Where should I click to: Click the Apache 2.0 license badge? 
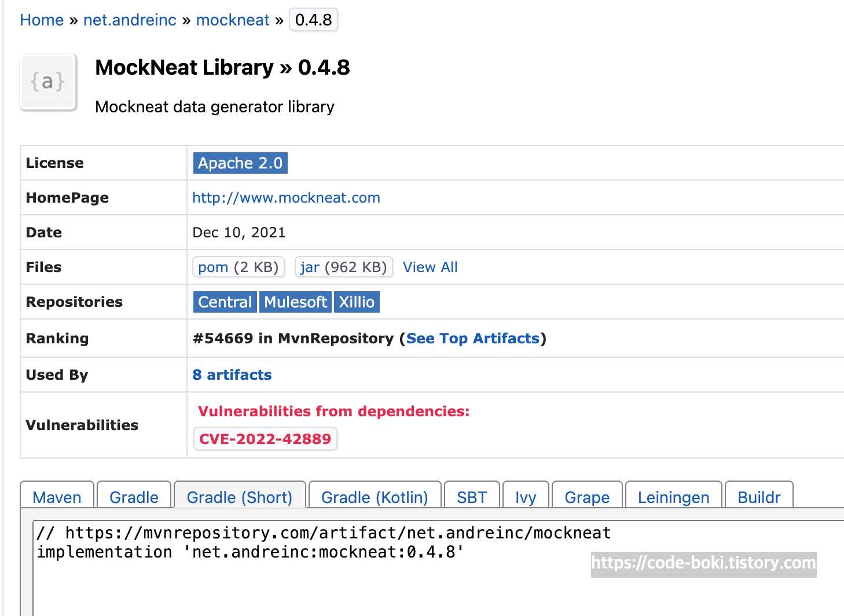point(240,163)
